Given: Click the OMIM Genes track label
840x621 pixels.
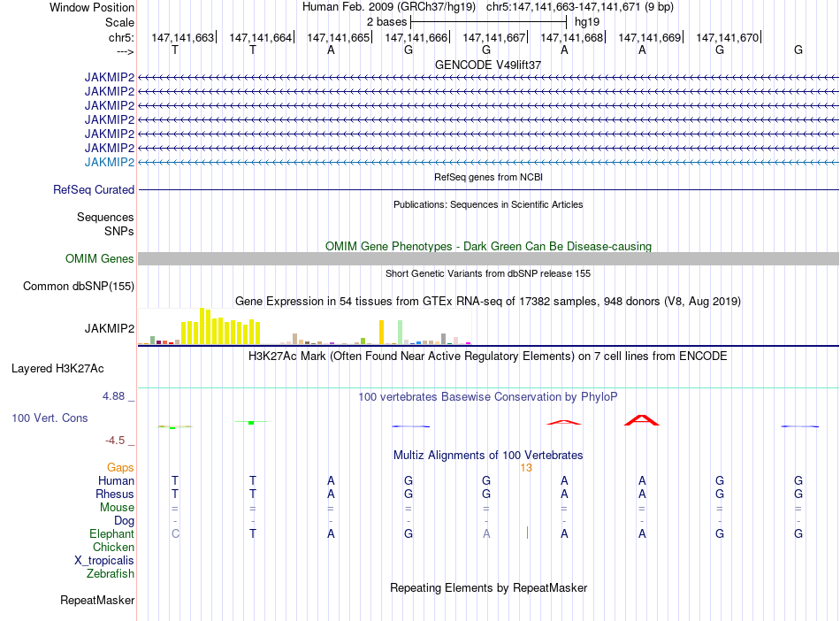Looking at the screenshot, I should (100, 259).
